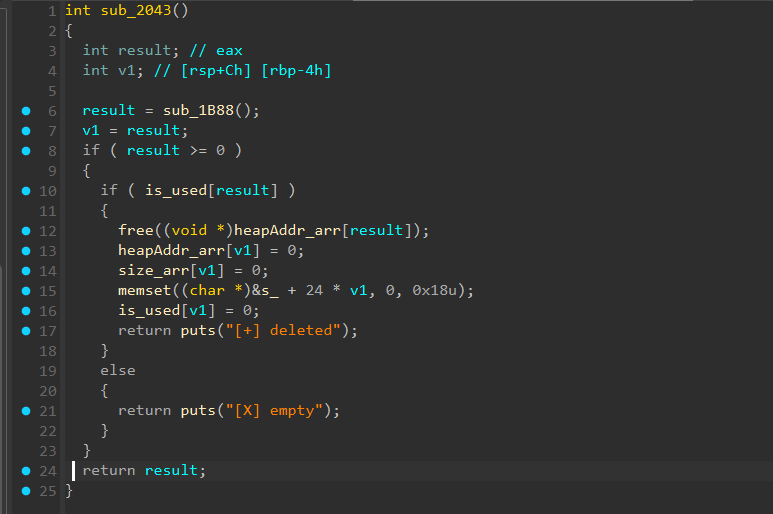The image size is (773, 514).
Task: Toggle breakpoint dot beside the free call
Action: [27, 231]
